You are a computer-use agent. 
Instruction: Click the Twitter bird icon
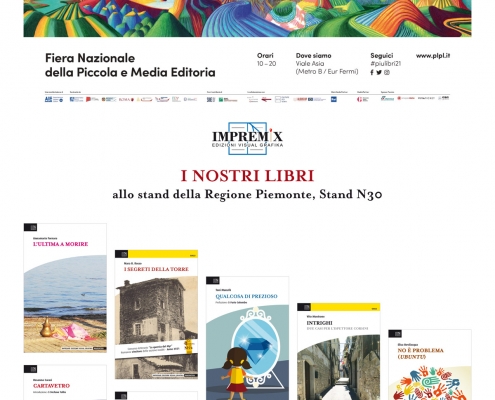click(x=379, y=72)
